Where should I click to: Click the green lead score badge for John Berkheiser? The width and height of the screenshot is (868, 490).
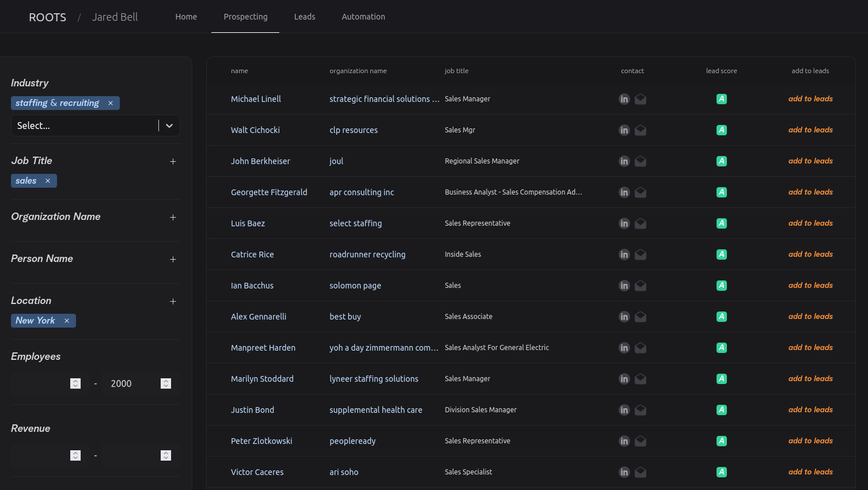tap(722, 161)
